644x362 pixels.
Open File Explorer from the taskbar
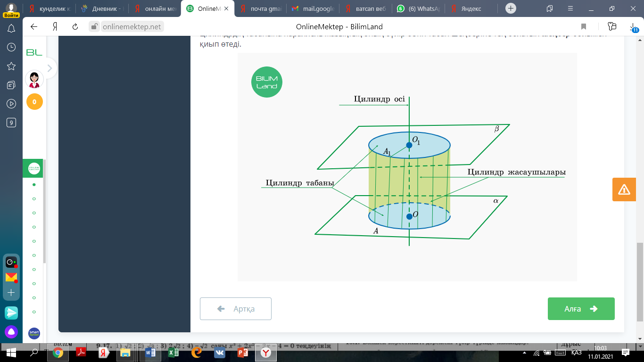[x=125, y=353]
